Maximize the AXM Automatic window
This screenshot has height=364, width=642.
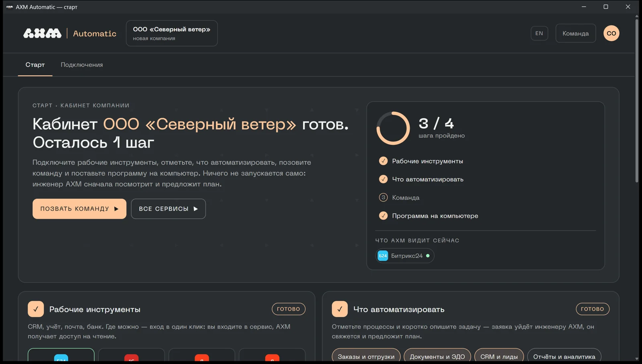click(606, 7)
